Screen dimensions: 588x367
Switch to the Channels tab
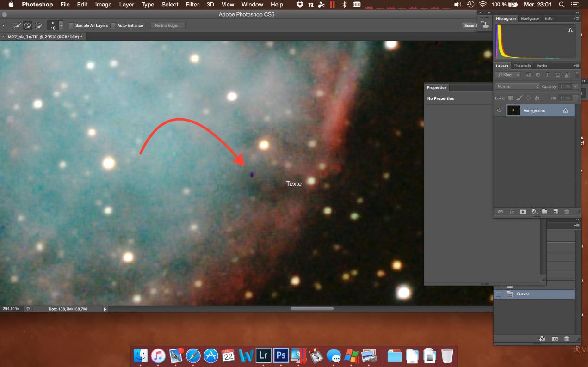tap(522, 66)
